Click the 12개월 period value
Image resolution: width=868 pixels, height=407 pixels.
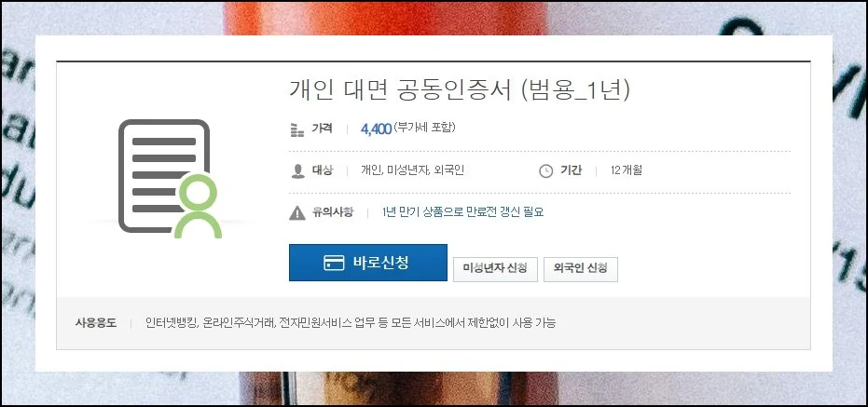[x=627, y=170]
